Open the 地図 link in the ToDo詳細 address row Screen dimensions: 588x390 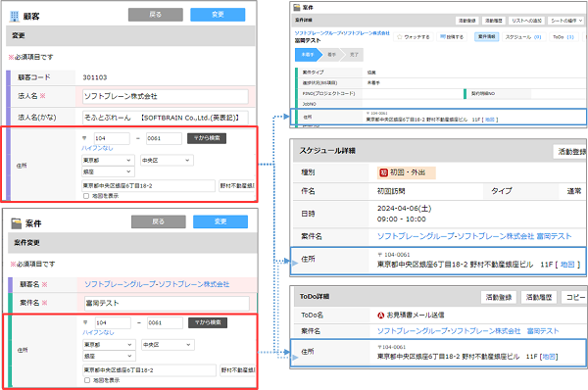point(549,357)
